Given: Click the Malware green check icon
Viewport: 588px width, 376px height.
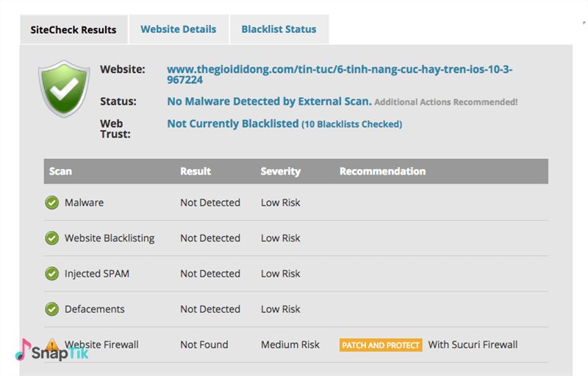Looking at the screenshot, I should coord(51,202).
